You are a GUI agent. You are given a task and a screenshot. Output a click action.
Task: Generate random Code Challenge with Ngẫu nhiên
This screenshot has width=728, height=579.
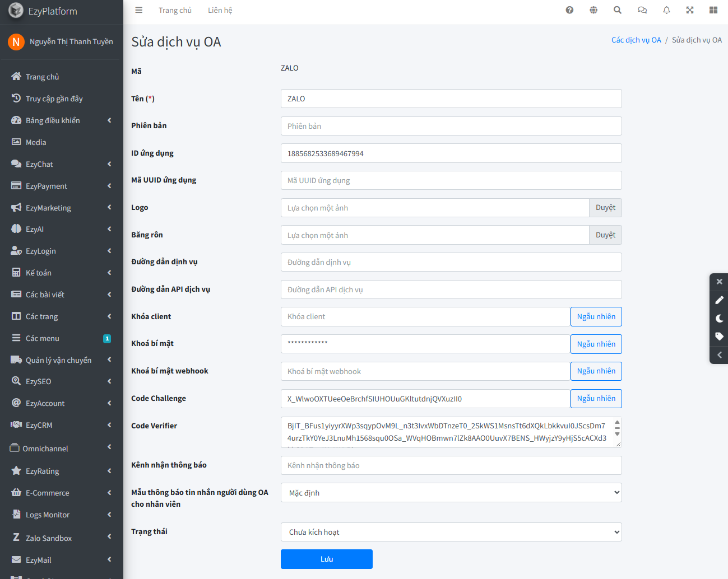coord(596,399)
